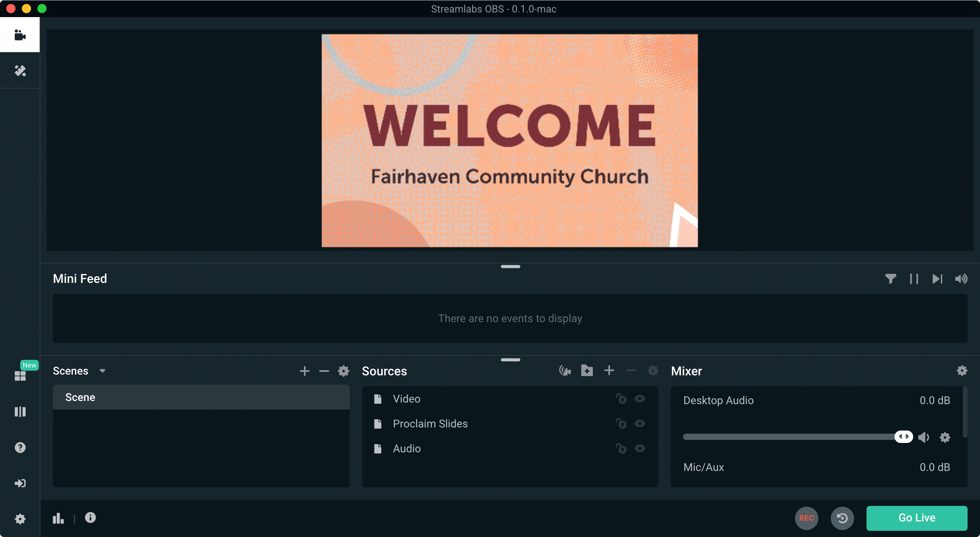Add a new scene with plus icon
The image size is (980, 537).
coord(305,371)
